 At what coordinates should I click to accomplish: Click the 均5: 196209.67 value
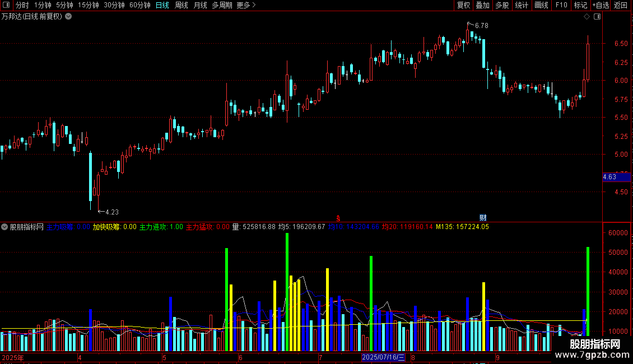coord(301,227)
